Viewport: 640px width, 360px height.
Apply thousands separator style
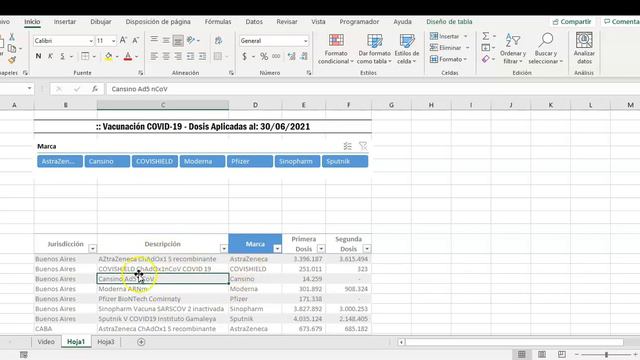(276, 56)
